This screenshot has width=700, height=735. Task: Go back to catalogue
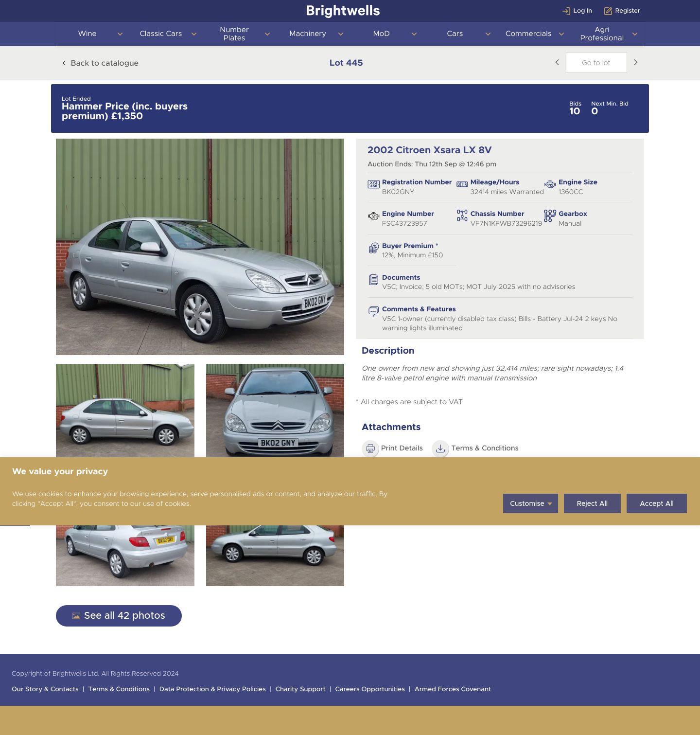[100, 63]
